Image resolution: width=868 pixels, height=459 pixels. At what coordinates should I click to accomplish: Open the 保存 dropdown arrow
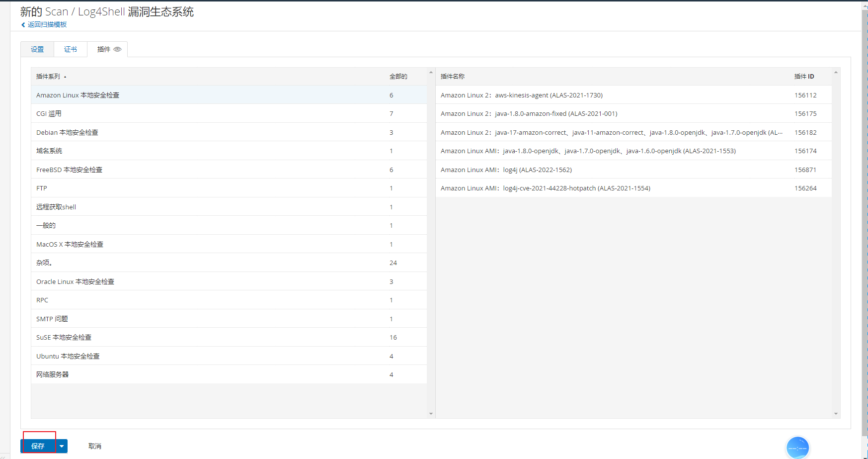(62, 446)
